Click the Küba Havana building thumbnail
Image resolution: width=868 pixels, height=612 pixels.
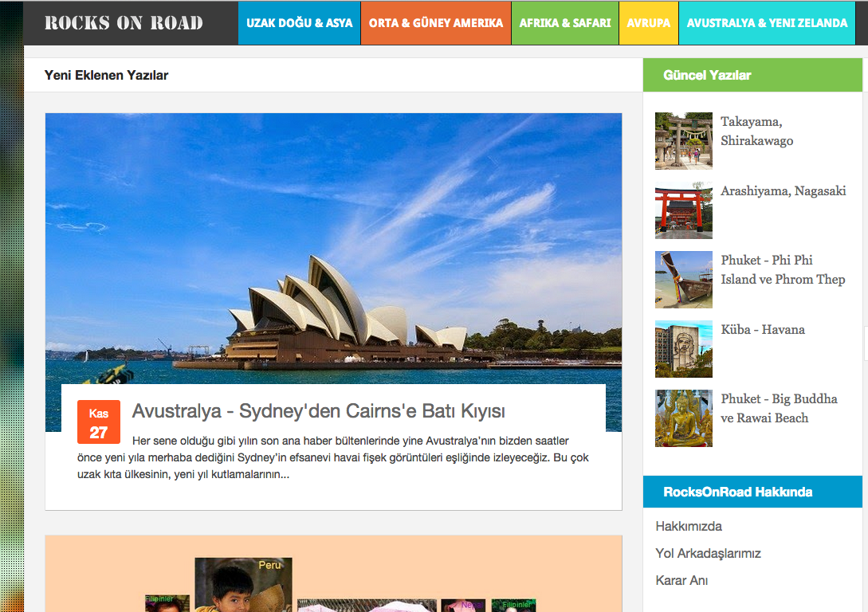pos(683,349)
